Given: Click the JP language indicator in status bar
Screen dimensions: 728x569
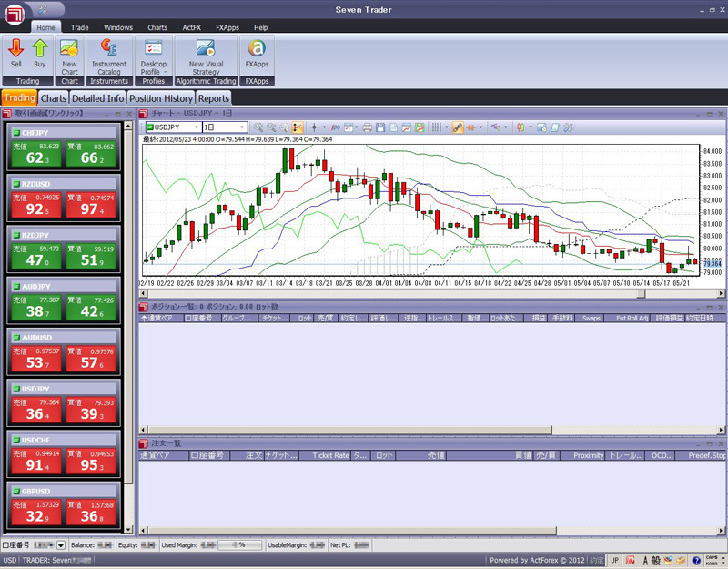Looking at the screenshot, I should tap(615, 561).
